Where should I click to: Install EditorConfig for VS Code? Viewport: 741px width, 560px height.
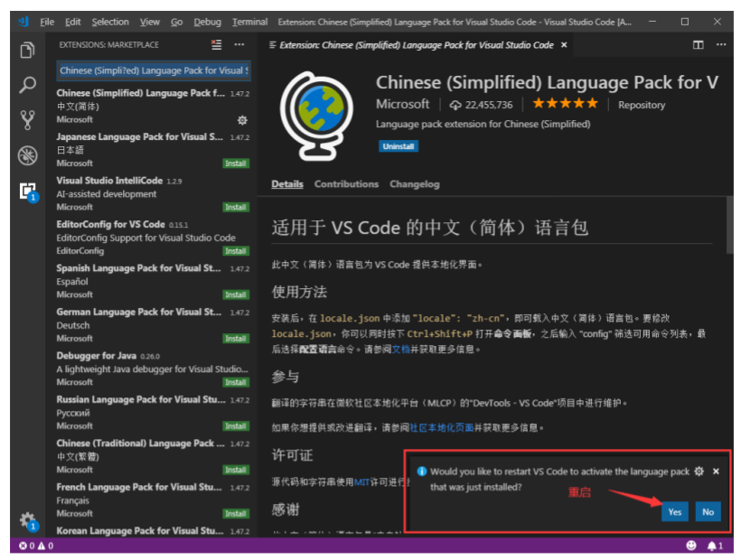(x=235, y=251)
